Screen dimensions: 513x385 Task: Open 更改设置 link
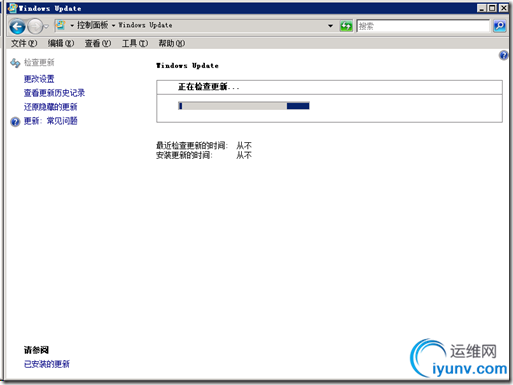tap(39, 79)
